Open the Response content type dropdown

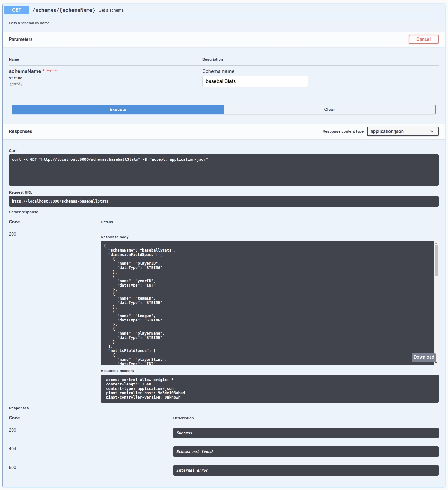point(402,131)
